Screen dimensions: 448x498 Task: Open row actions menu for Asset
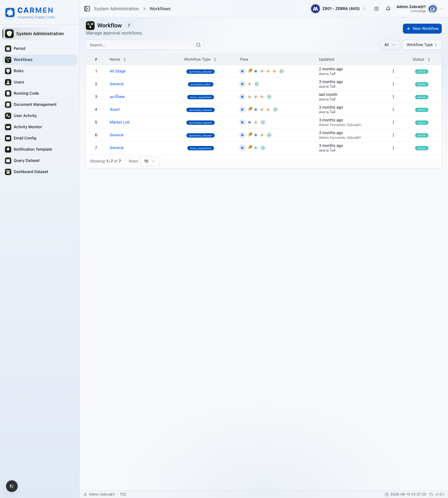[x=393, y=110]
